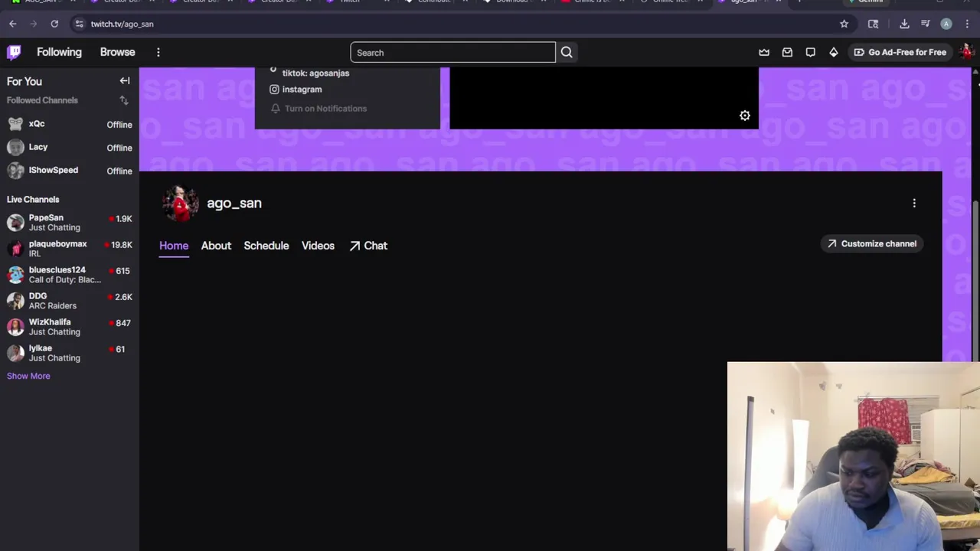
Task: Collapse the For You sidebar
Action: pos(125,80)
